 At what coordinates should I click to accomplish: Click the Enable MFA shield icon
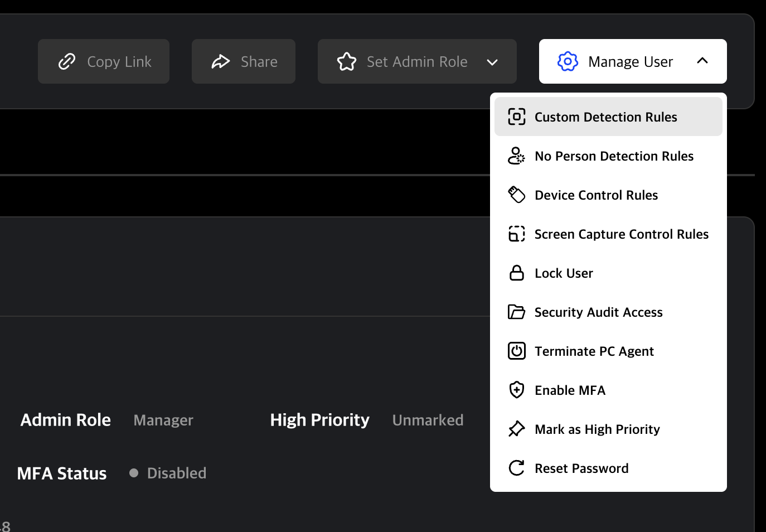point(517,390)
